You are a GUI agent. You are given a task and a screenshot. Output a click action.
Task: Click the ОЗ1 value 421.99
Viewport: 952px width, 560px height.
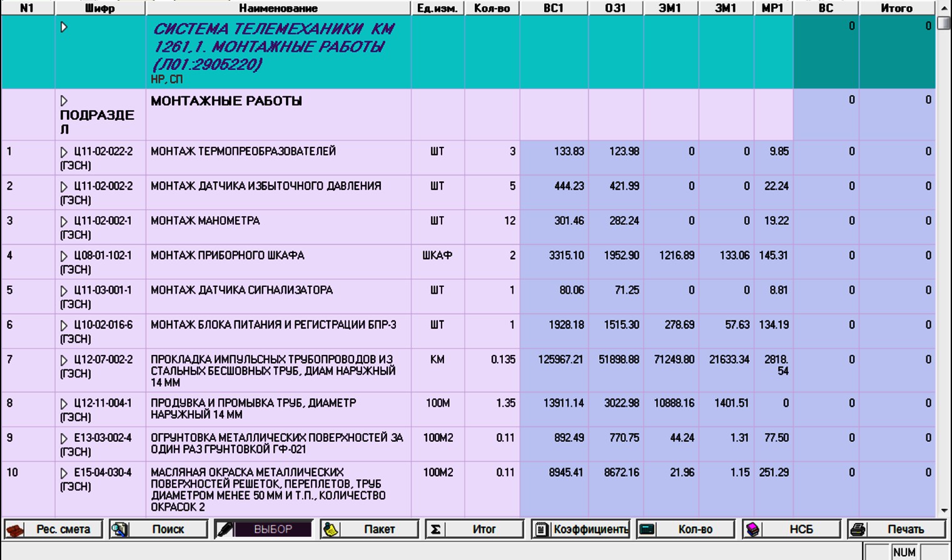(624, 186)
